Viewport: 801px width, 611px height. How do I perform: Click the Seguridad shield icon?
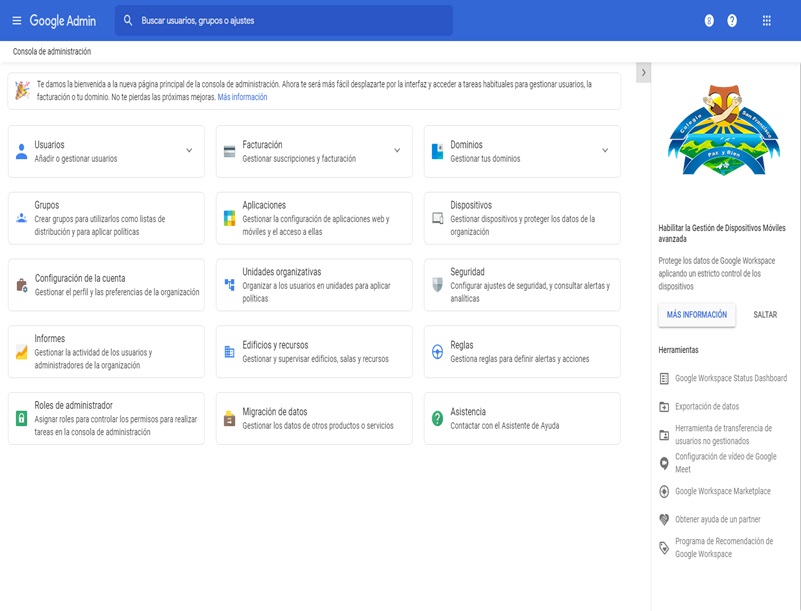point(437,285)
